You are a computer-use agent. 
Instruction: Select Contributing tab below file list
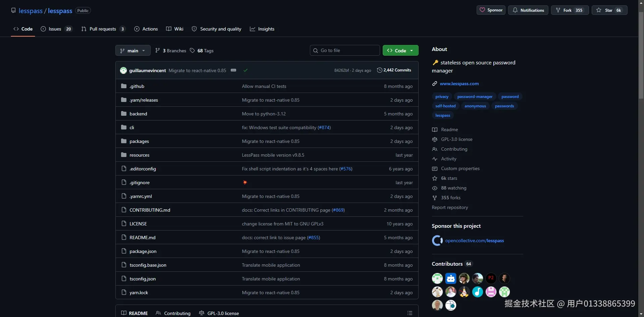tap(173, 313)
